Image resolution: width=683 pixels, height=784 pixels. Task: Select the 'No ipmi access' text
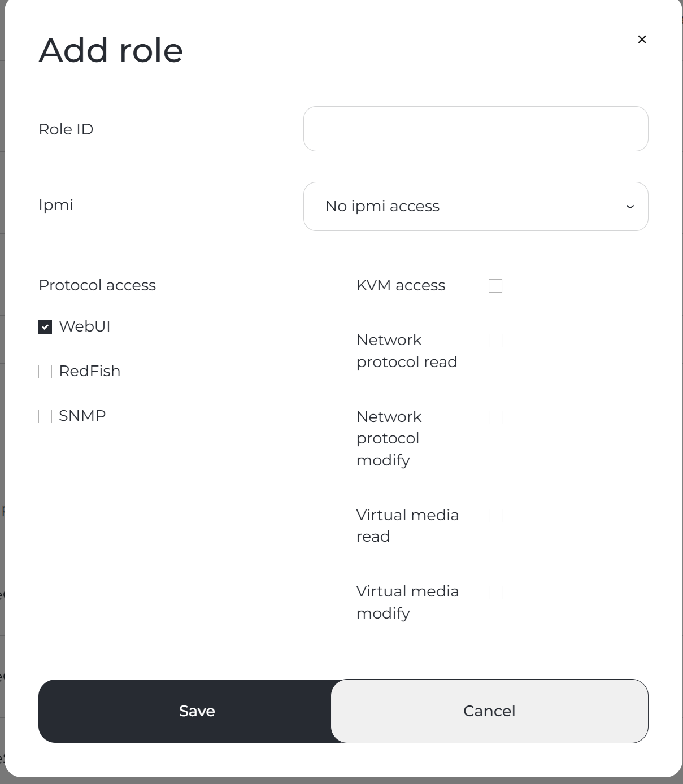pyautogui.click(x=382, y=206)
